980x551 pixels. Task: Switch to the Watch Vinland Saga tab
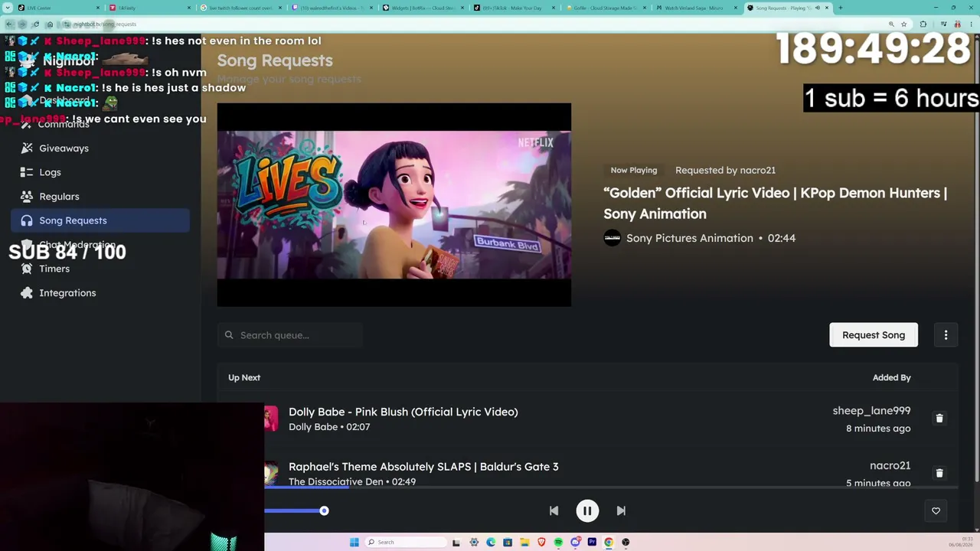point(695,8)
